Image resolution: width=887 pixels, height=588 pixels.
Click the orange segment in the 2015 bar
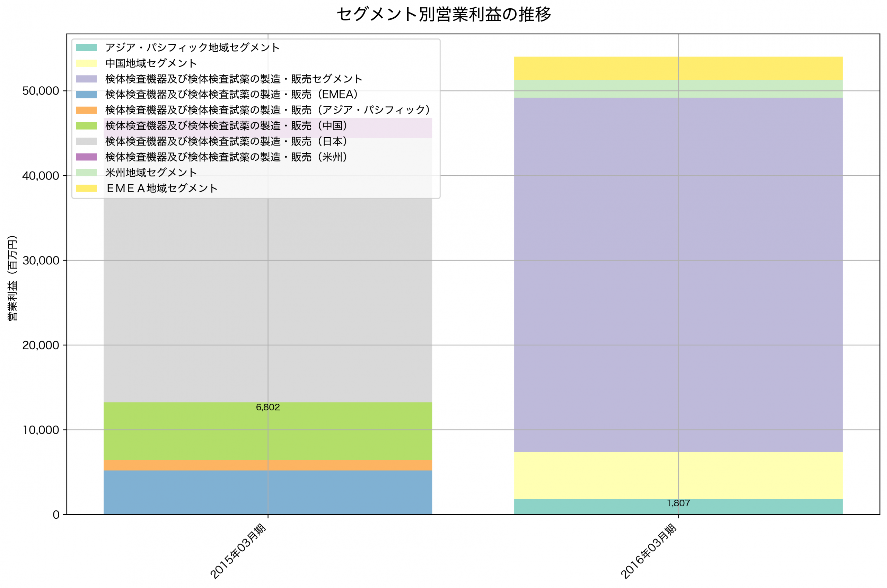click(x=268, y=465)
